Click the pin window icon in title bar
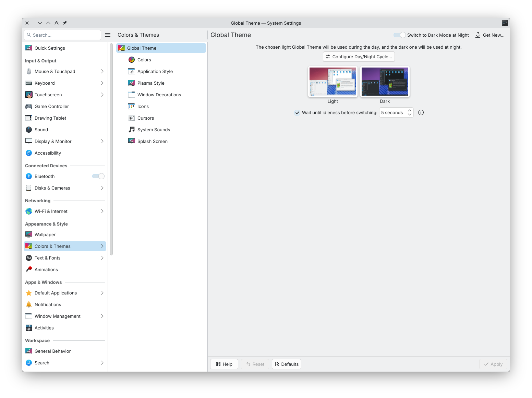 click(65, 23)
